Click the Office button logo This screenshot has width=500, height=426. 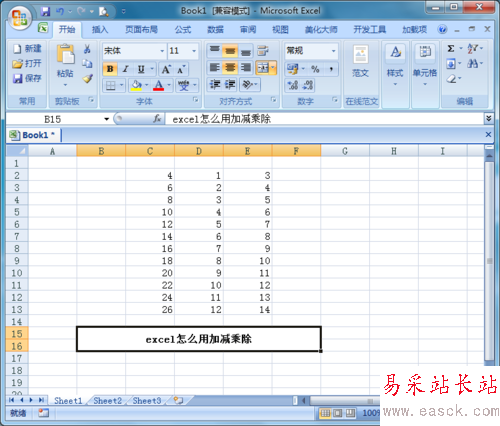(19, 17)
